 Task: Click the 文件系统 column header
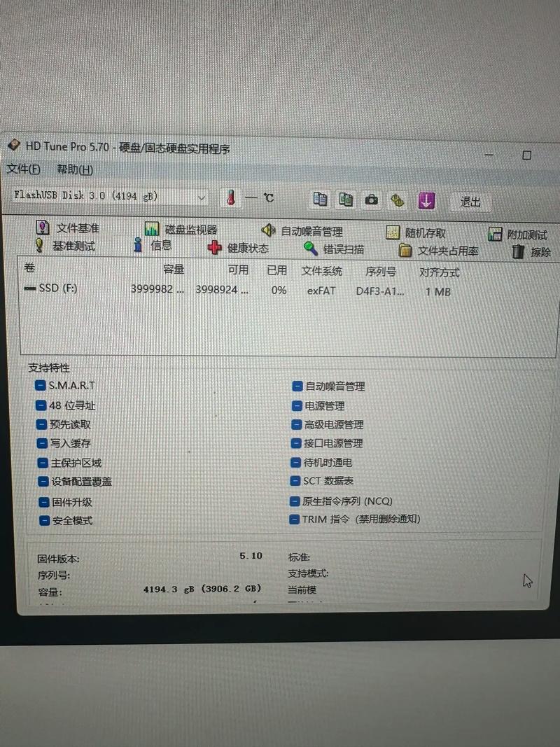[322, 272]
